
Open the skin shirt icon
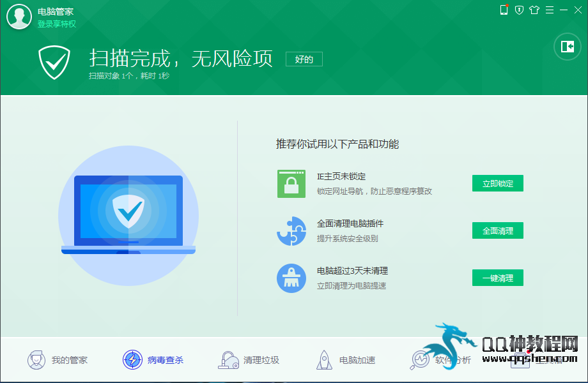(x=534, y=10)
